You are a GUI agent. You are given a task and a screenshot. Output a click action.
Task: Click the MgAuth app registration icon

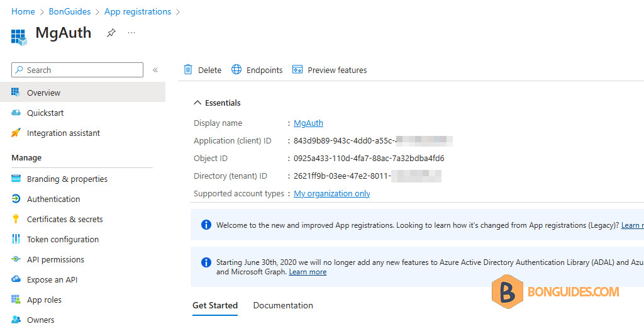(x=18, y=36)
